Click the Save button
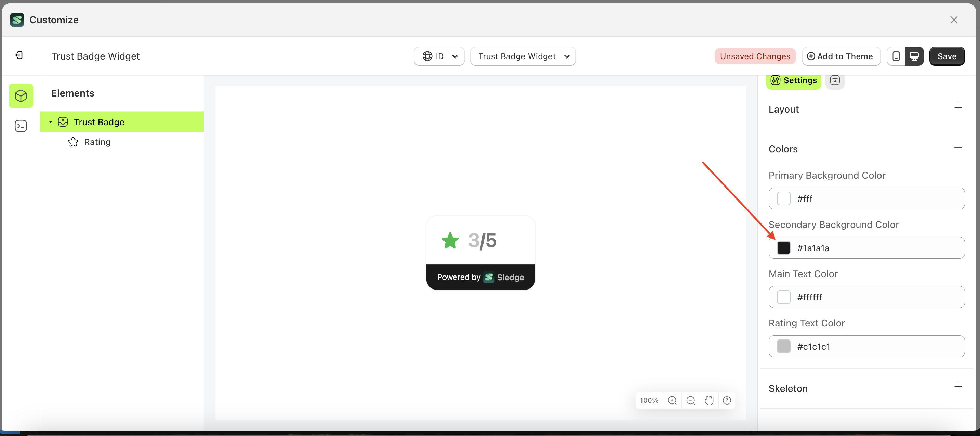The width and height of the screenshot is (980, 436). (947, 56)
